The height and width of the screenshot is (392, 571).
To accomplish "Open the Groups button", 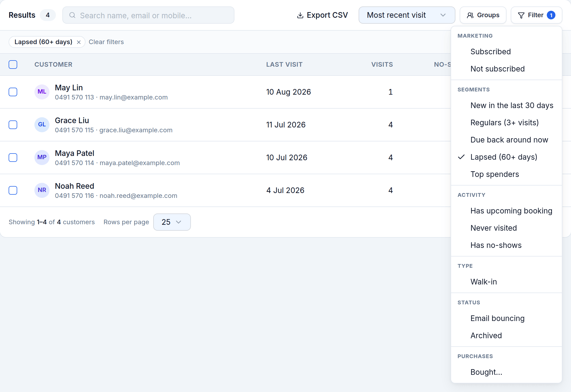I will click(483, 15).
